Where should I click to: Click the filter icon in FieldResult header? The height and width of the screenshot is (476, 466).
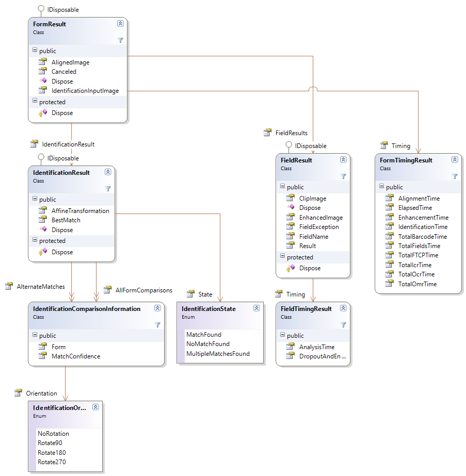tap(343, 176)
